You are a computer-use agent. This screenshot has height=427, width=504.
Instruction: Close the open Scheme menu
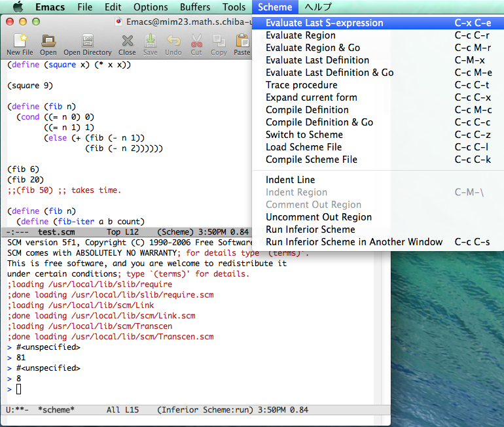(x=275, y=7)
